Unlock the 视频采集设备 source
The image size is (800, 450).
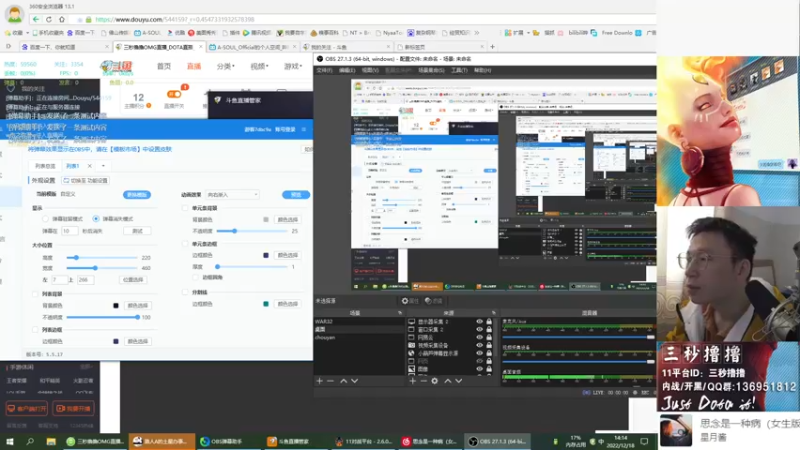point(489,345)
